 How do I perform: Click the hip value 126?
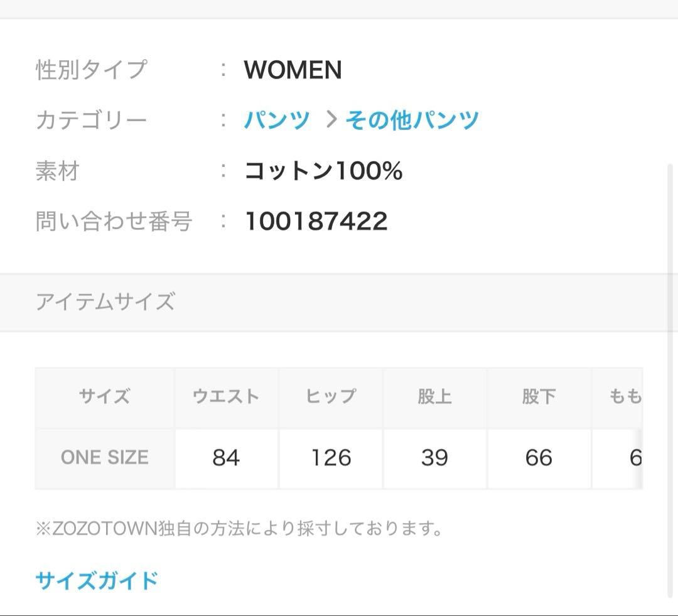tap(331, 458)
